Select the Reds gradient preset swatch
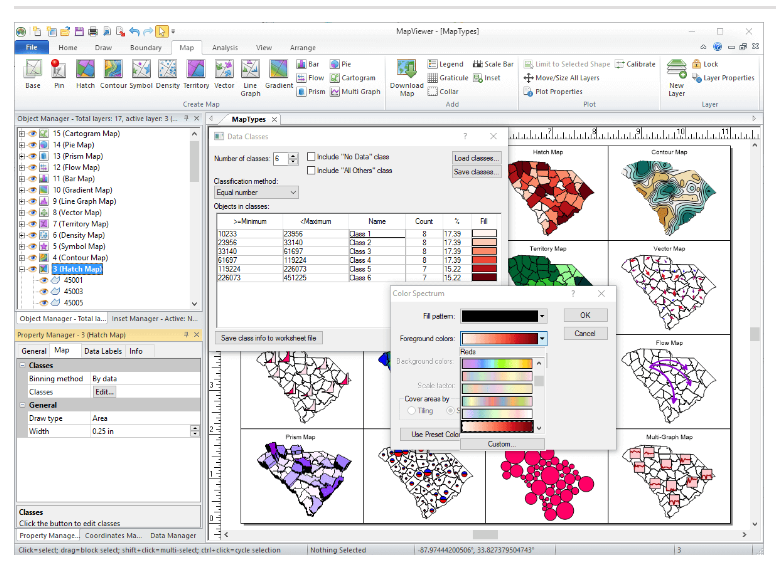 coord(497,426)
